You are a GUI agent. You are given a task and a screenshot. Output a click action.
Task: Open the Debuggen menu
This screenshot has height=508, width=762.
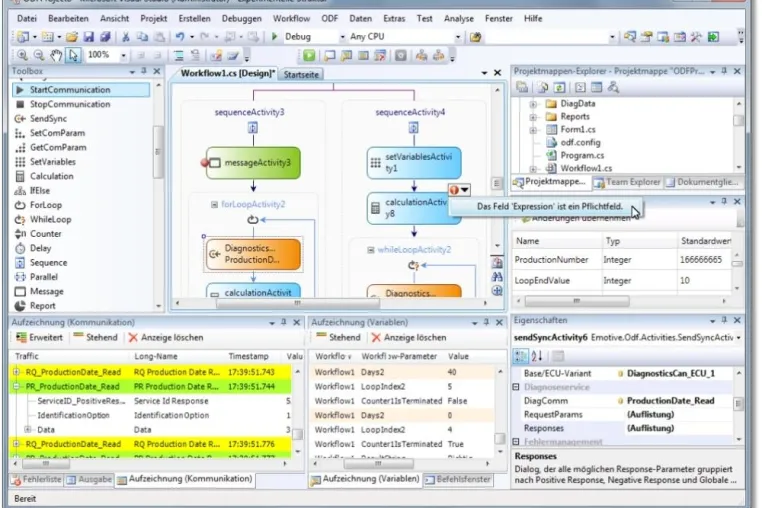242,18
